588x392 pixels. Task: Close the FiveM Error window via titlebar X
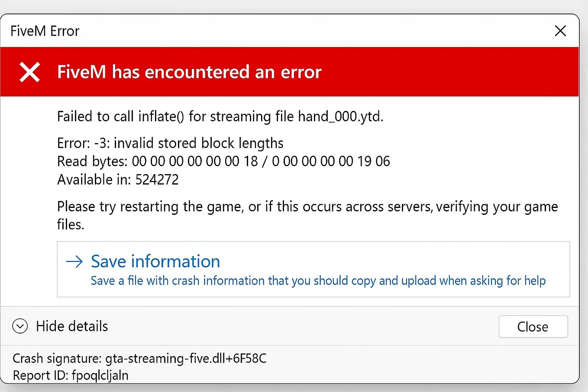(560, 31)
